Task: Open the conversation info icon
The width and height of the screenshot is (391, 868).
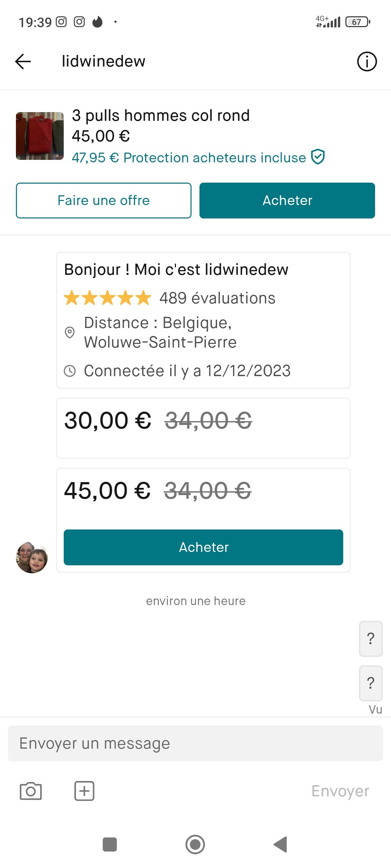Action: click(367, 61)
